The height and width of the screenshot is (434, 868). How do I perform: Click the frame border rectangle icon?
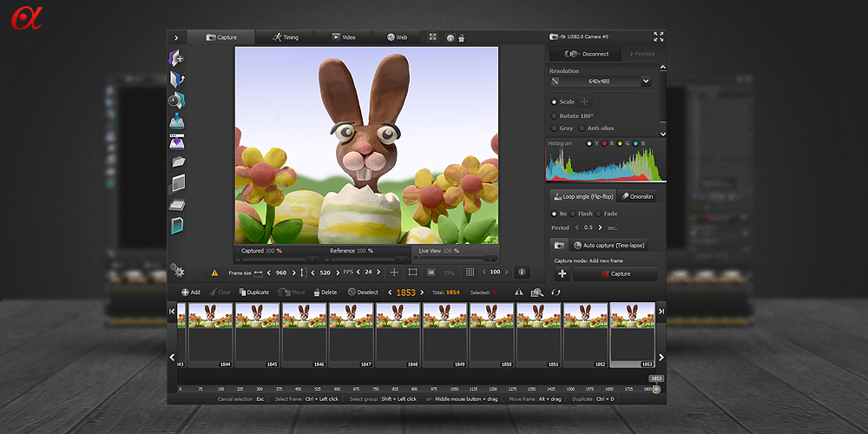(412, 273)
